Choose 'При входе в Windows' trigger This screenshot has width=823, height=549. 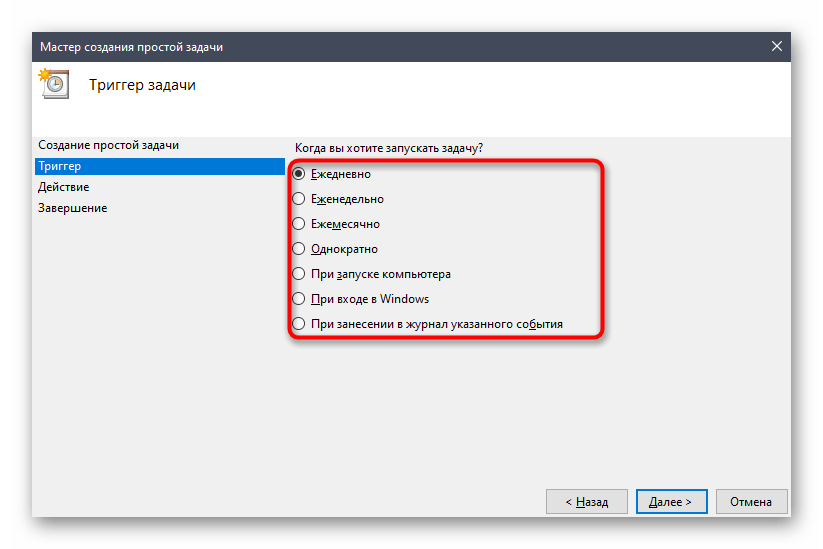point(299,299)
